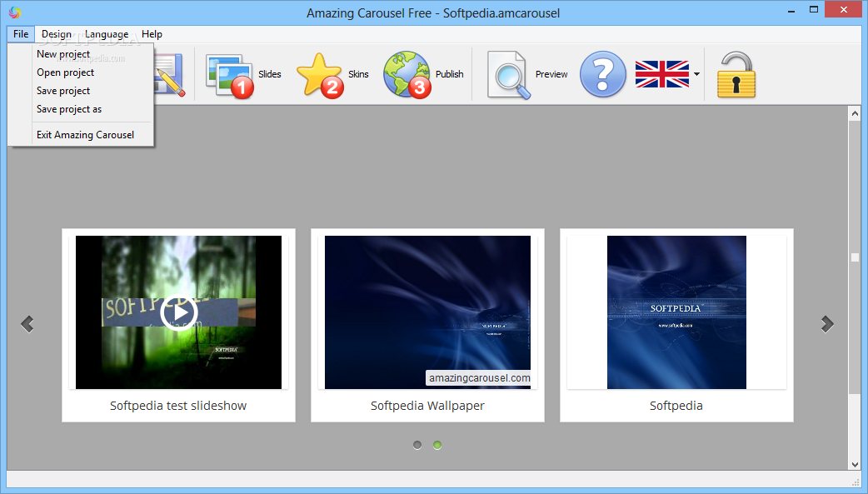
Task: Click the amazingcarousel.com watermark link
Action: (479, 377)
